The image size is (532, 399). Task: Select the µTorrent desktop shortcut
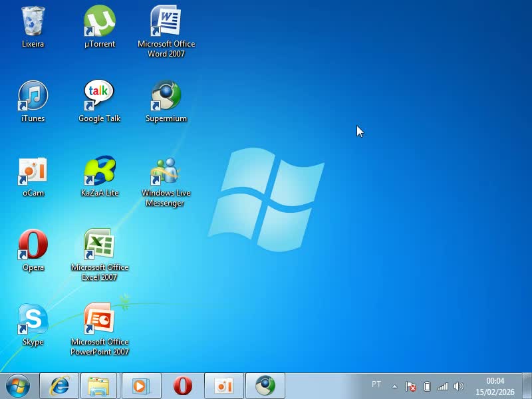(99, 22)
